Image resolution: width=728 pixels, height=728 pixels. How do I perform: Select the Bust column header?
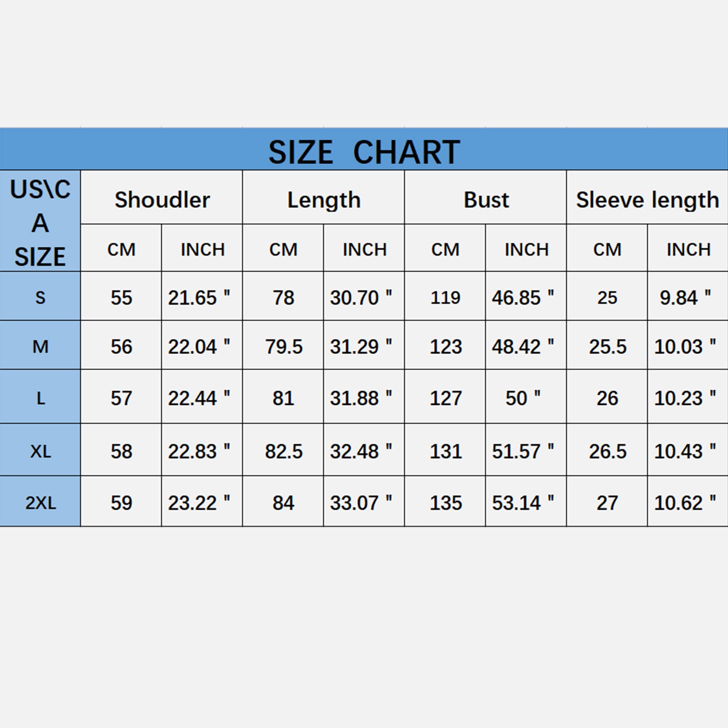pyautogui.click(x=485, y=200)
